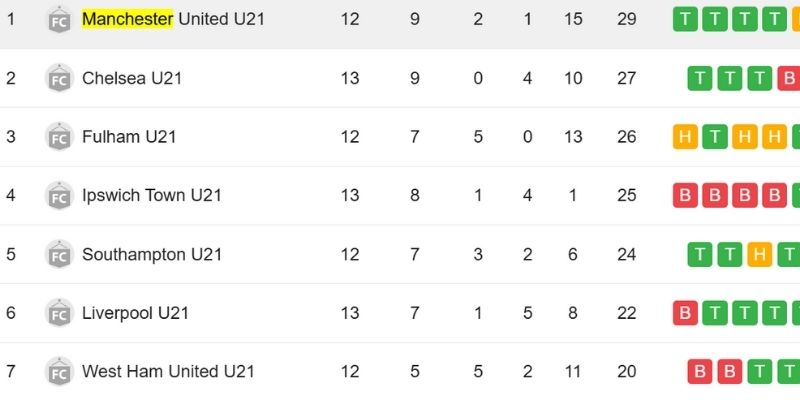800x400 pixels.
Task: Select the Southampton U21 team name
Action: pyautogui.click(x=152, y=254)
